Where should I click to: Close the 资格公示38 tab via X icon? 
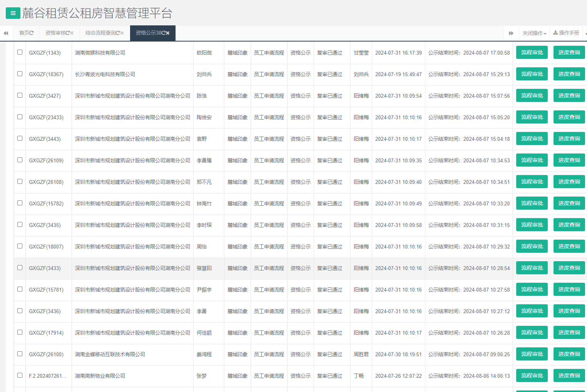point(168,33)
